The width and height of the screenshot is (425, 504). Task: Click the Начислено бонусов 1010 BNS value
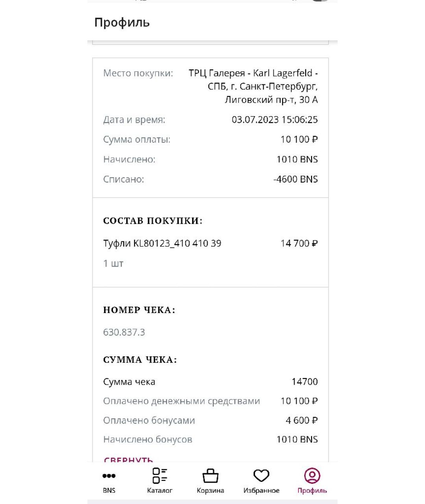(x=297, y=439)
